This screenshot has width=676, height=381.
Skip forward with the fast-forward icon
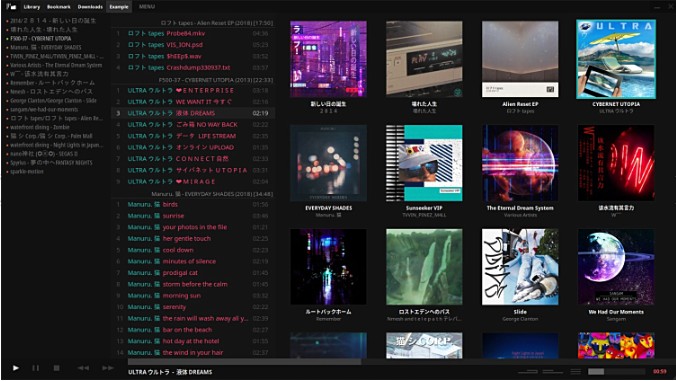[108, 368]
